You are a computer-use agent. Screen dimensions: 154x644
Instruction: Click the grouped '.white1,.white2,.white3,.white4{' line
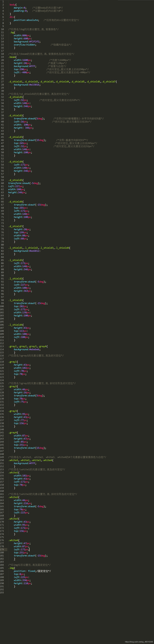point(31,460)
